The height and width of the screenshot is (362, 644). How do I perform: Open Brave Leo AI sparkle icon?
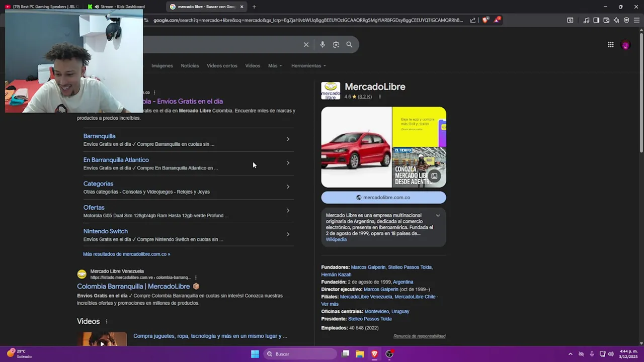(616, 20)
